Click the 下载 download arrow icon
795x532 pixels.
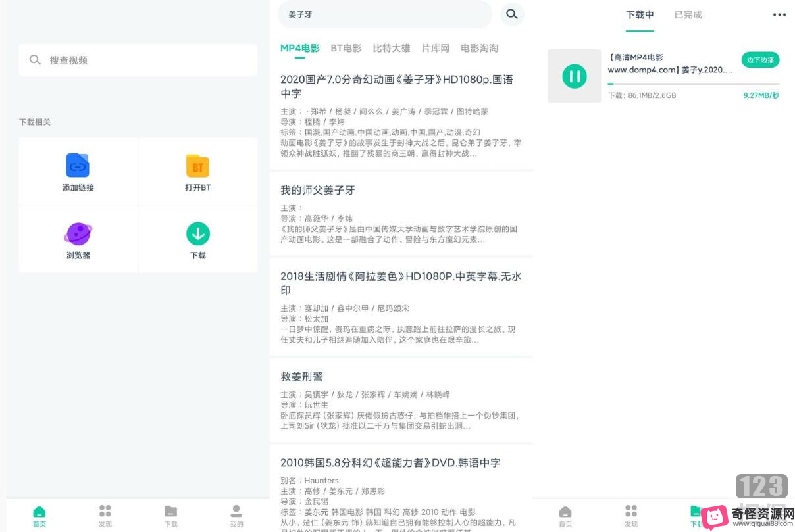tap(198, 233)
